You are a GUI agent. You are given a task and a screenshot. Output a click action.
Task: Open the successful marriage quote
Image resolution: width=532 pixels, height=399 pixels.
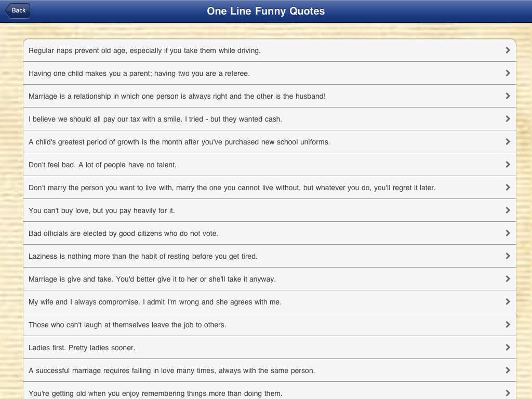click(x=172, y=370)
